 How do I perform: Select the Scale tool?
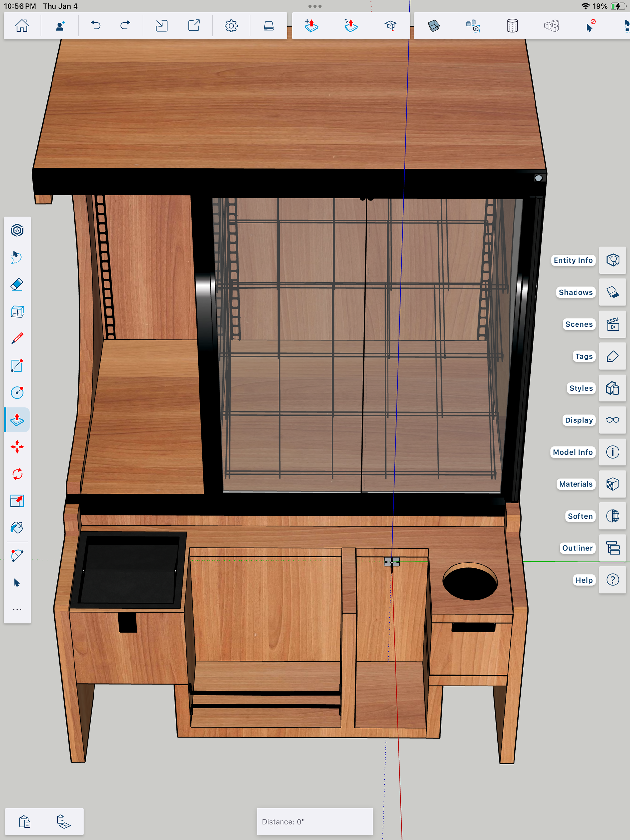[x=17, y=501]
